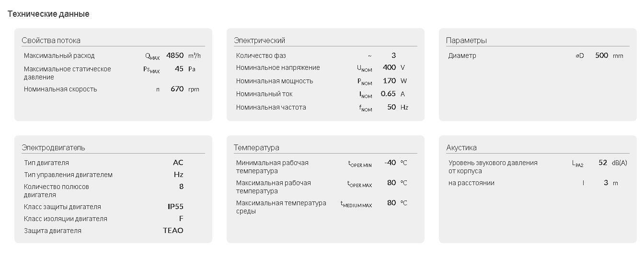The height and width of the screenshot is (256, 644).
Task: Click the Тип управления двигателем label
Action: click(x=69, y=175)
